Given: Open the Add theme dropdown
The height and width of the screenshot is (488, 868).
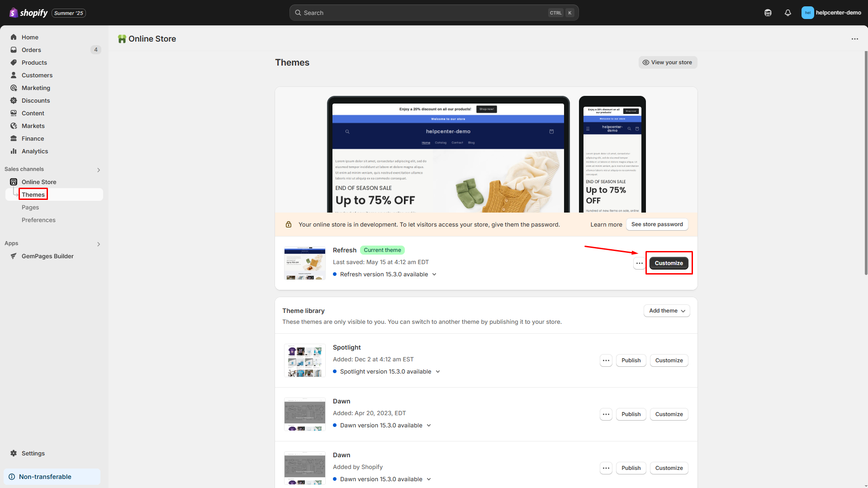Looking at the screenshot, I should pyautogui.click(x=666, y=311).
